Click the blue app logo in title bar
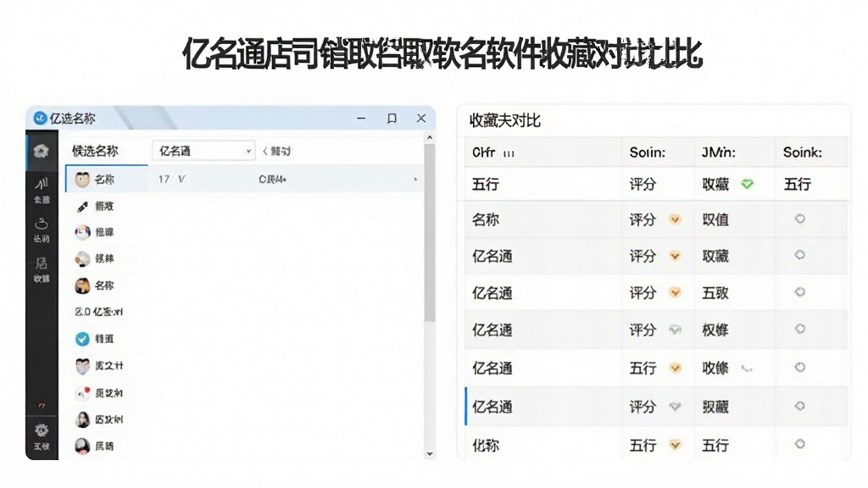Image resolution: width=868 pixels, height=488 pixels. [40, 118]
